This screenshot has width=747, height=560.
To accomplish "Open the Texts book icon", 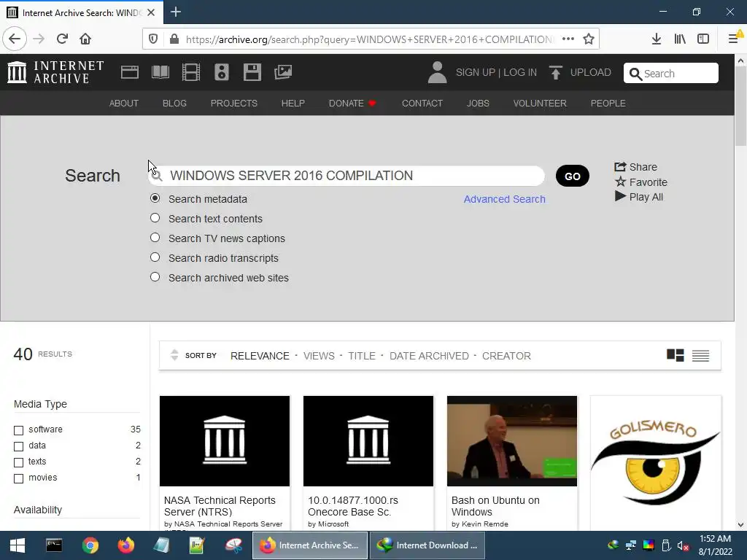I will click(160, 72).
